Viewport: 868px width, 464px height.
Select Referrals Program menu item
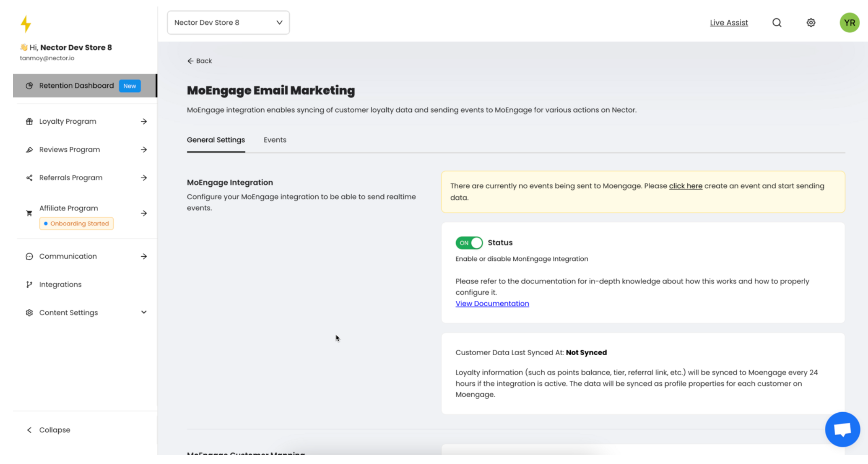[85, 178]
